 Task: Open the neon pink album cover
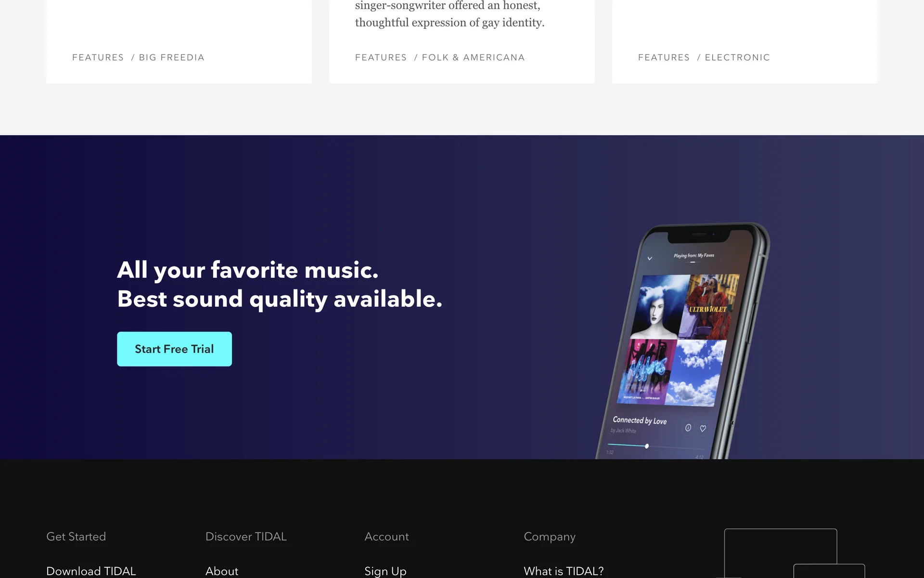(647, 370)
